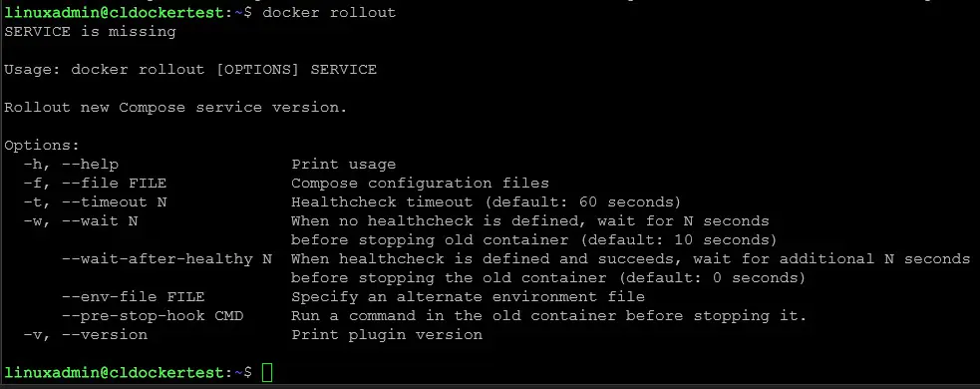Select the '-h, --help' option text
The image size is (980, 389).
point(71,165)
